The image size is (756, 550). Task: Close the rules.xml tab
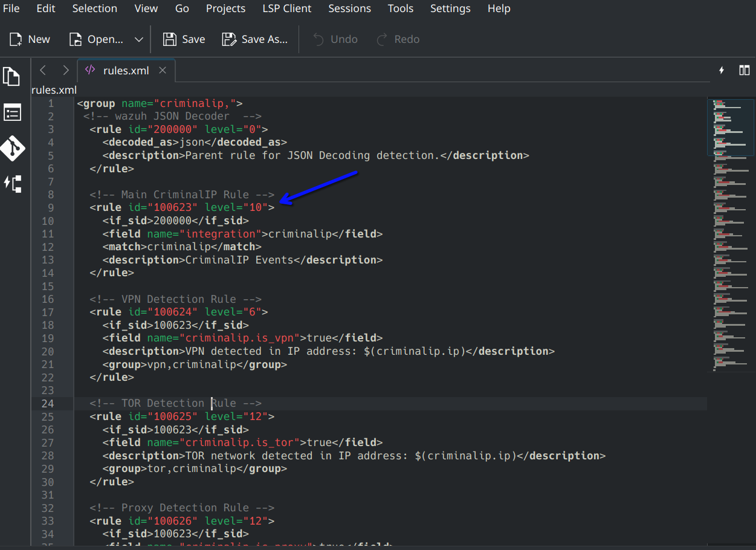tap(162, 70)
